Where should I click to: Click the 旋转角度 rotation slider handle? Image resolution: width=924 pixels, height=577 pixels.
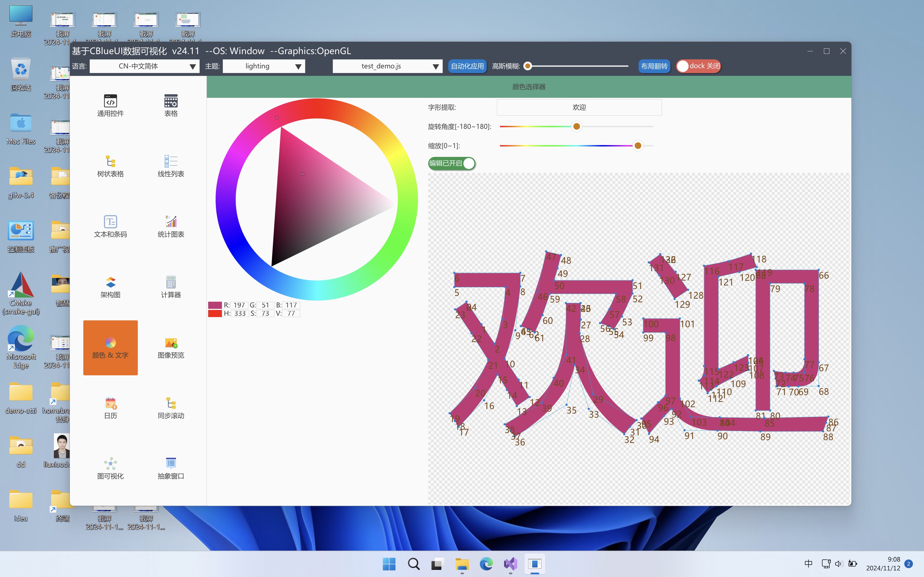point(577,126)
